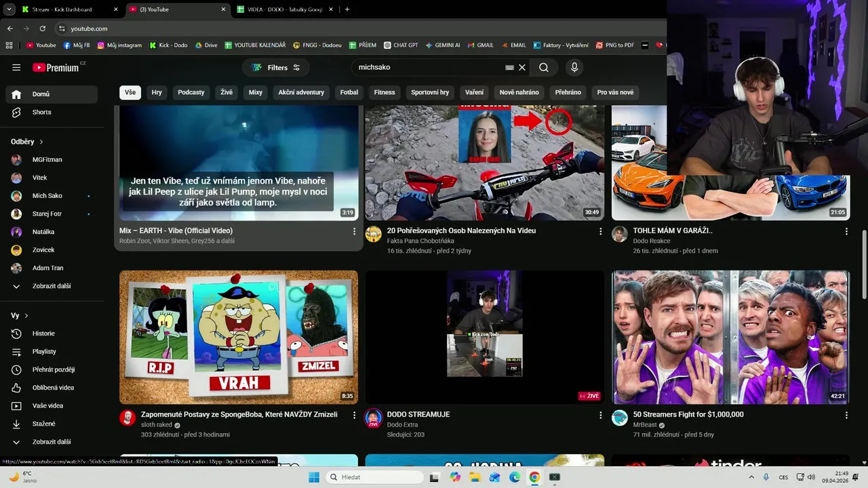
Task: Clear the search text with the X icon
Action: (x=522, y=67)
